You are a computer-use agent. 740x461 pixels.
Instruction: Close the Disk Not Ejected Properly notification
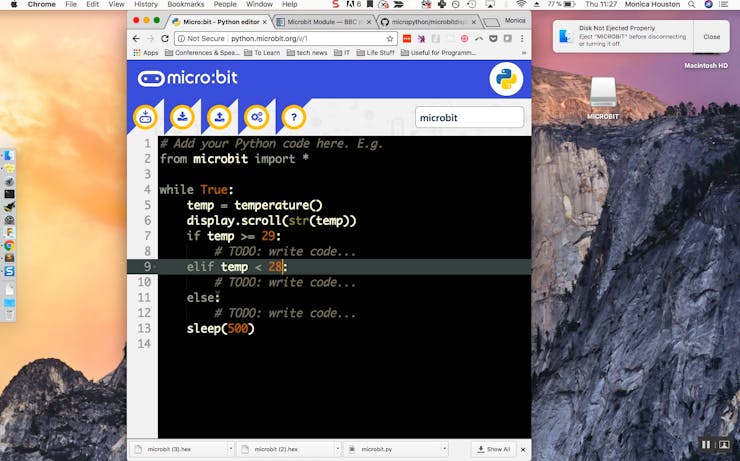(x=711, y=37)
